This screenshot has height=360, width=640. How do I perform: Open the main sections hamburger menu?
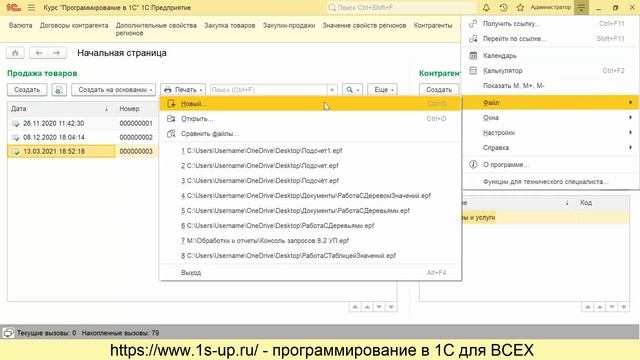pyautogui.click(x=31, y=7)
